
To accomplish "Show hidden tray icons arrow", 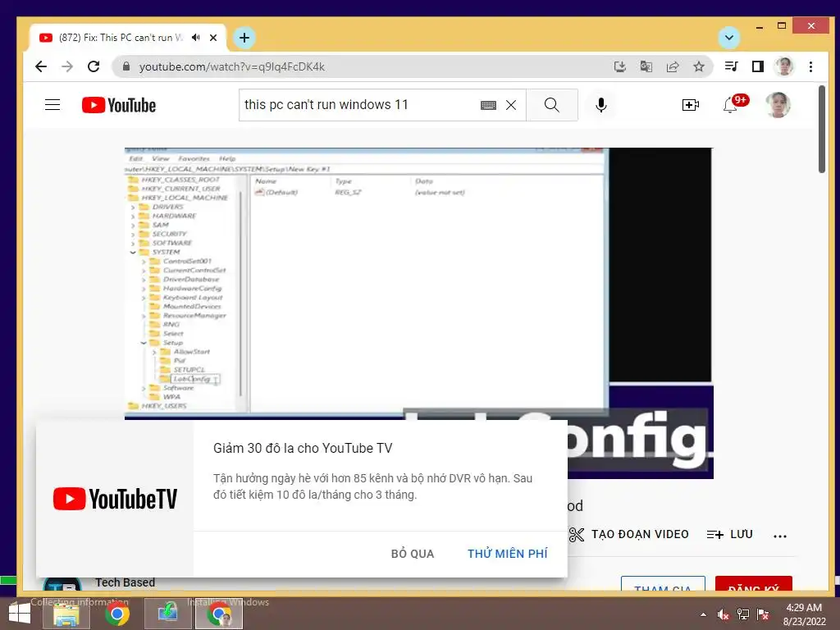I will pyautogui.click(x=703, y=614).
